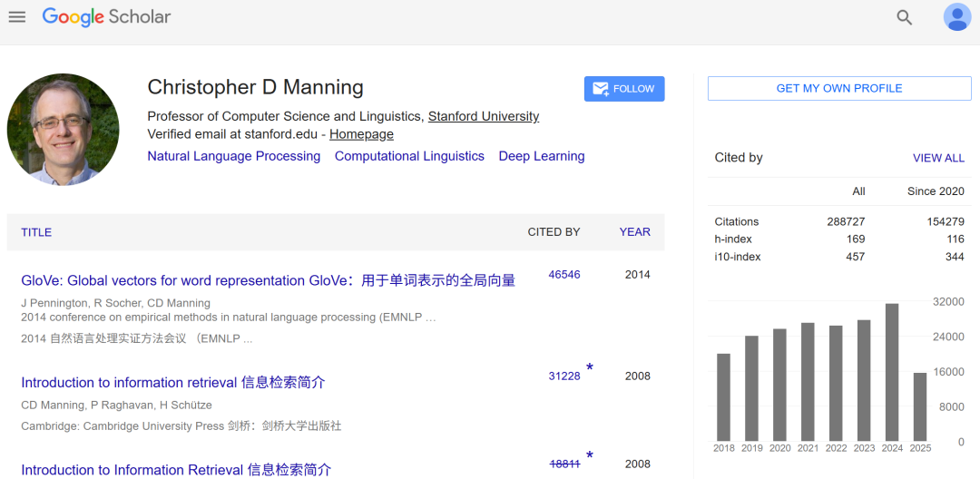Open the Deep Learning interest tag
The image size is (980, 479).
click(541, 156)
